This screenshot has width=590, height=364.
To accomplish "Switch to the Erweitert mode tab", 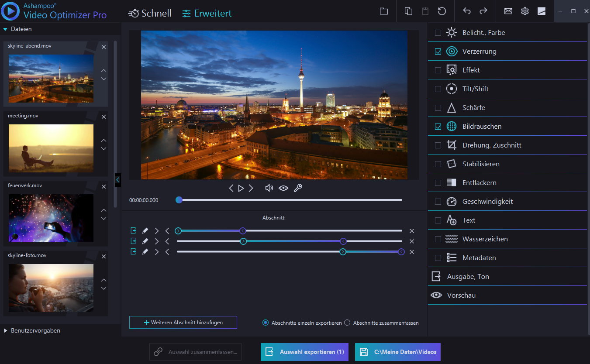I will (x=207, y=13).
